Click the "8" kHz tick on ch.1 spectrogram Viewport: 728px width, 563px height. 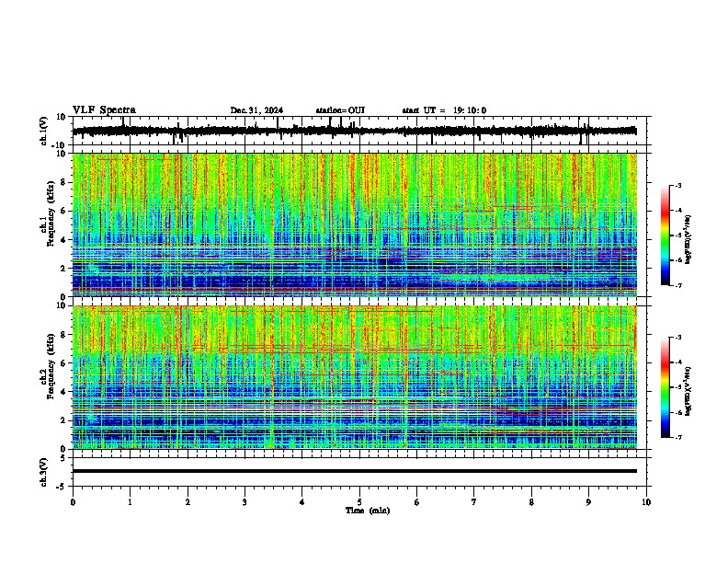tap(64, 182)
